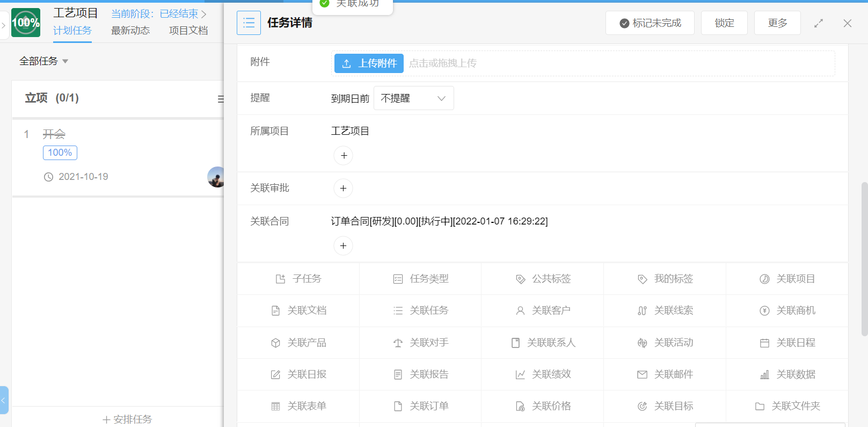Click the 子任务 subtask icon

click(280, 279)
